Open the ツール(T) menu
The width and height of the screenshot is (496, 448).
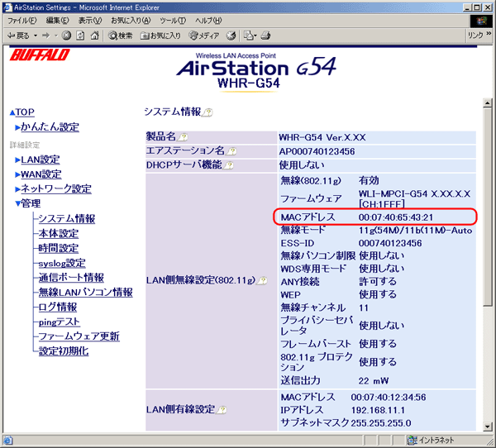coord(173,21)
